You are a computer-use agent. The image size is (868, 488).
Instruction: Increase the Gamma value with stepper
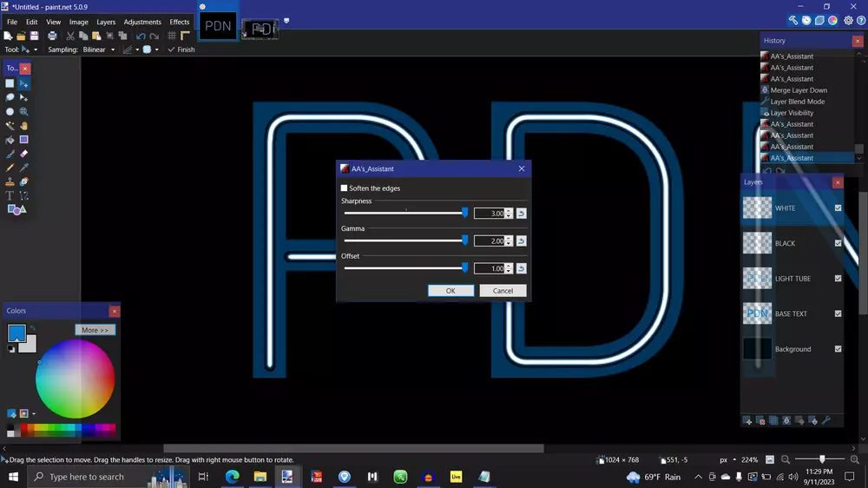point(509,239)
